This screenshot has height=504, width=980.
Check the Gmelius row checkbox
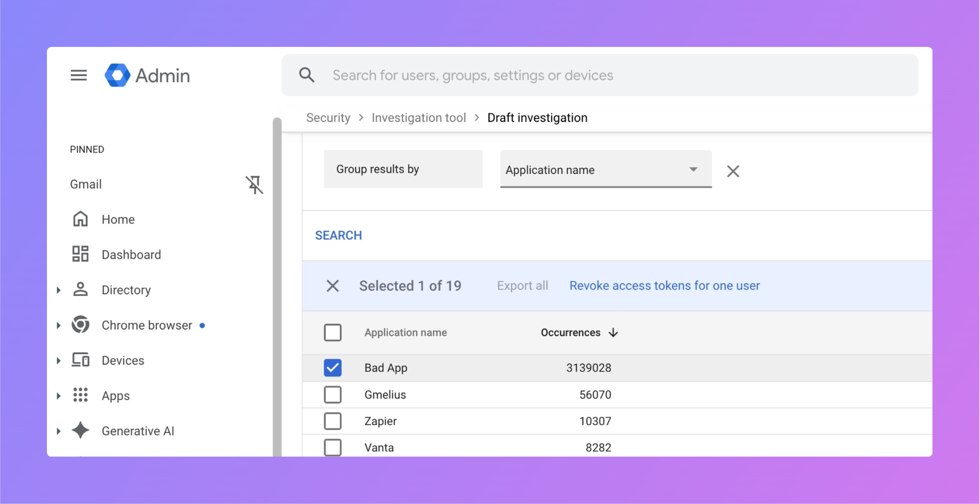(x=333, y=394)
